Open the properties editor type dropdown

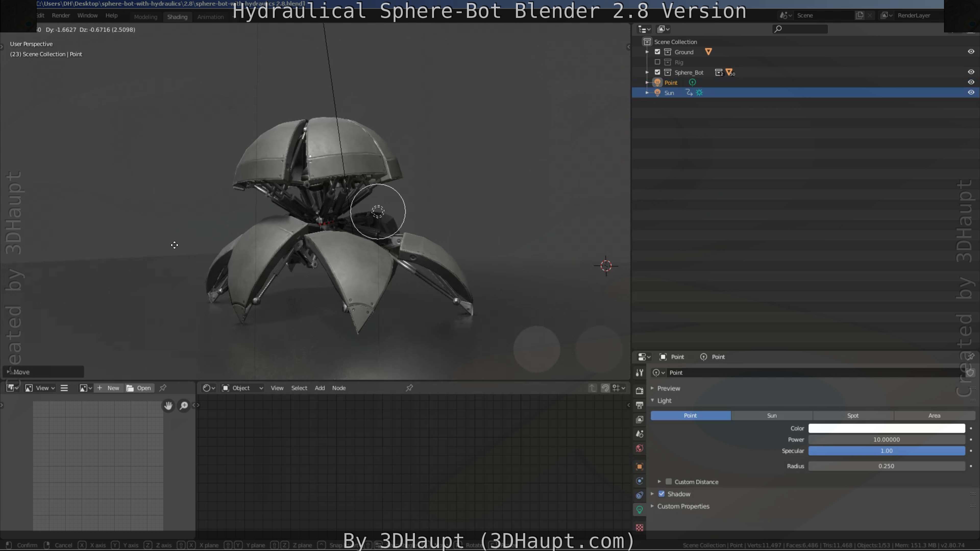644,357
